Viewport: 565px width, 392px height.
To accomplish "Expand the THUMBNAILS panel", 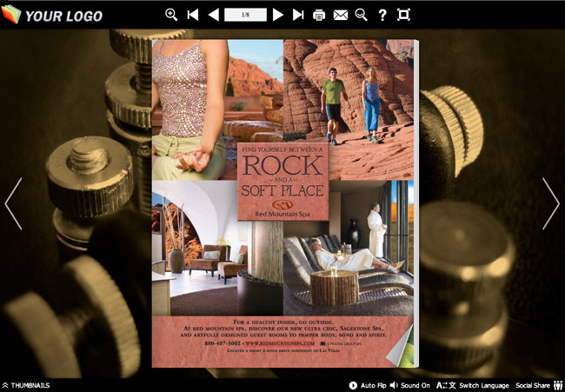I will pos(25,386).
